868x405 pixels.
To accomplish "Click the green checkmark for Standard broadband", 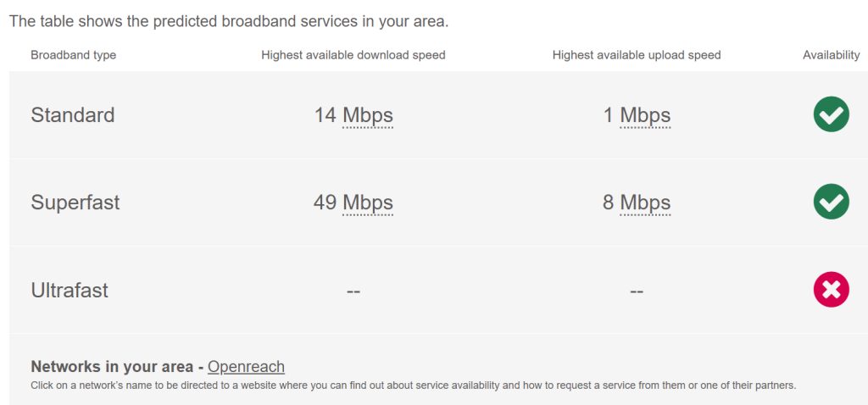I will 831,114.
